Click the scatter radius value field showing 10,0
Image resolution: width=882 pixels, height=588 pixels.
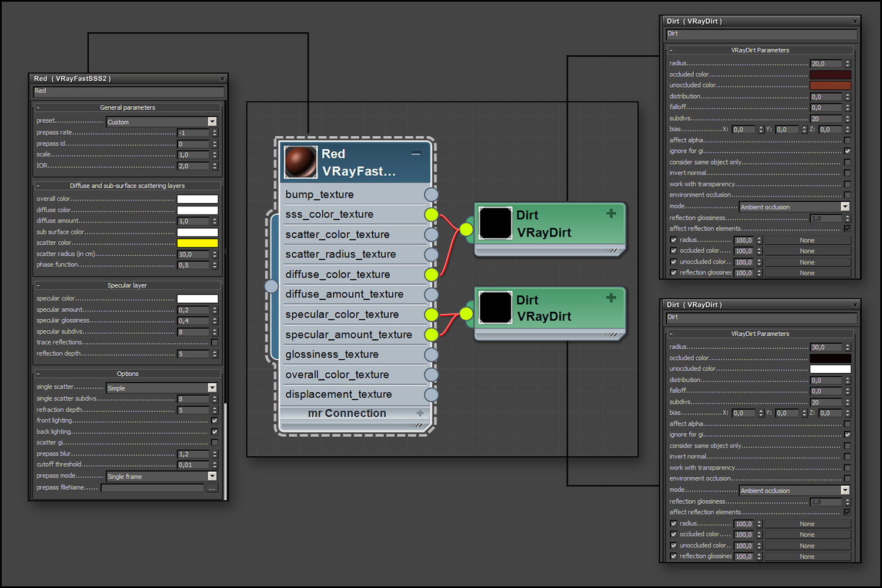pyautogui.click(x=193, y=255)
